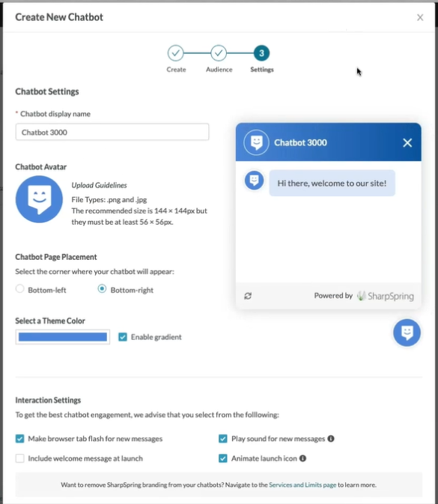Click the SharpSpring logo in preview footer

pos(386,296)
